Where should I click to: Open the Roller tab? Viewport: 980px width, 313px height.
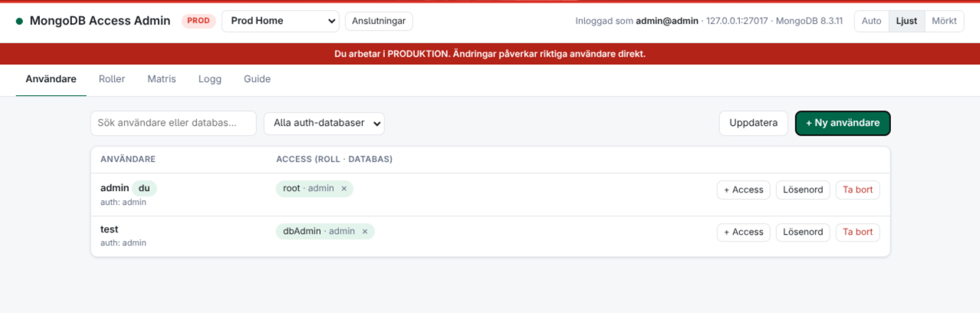click(112, 79)
